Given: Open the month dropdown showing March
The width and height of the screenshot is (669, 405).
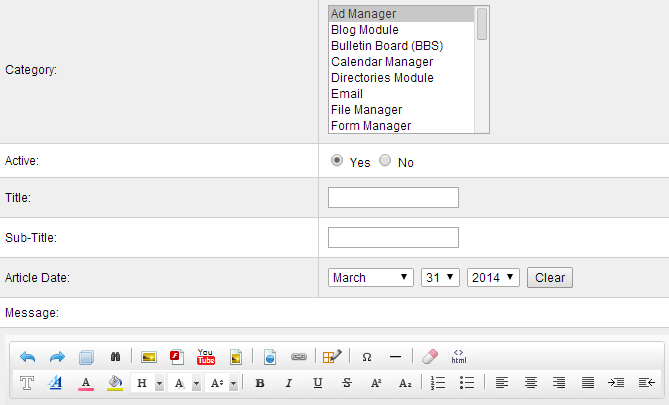Looking at the screenshot, I should [x=370, y=278].
